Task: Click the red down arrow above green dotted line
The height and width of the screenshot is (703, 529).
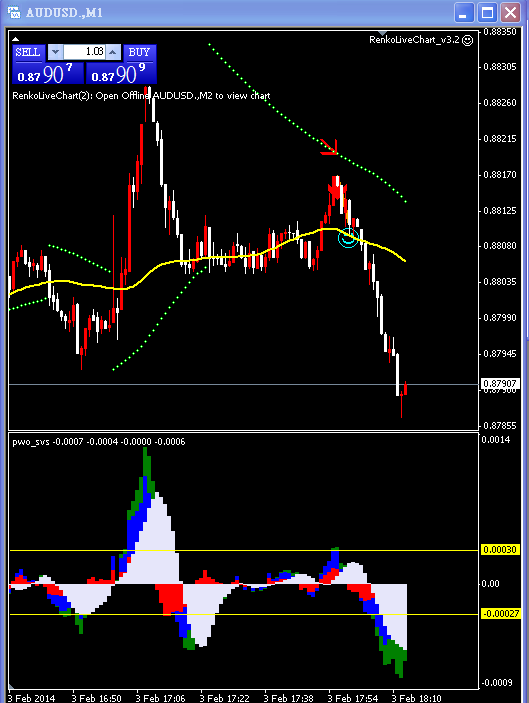Action: tap(330, 148)
